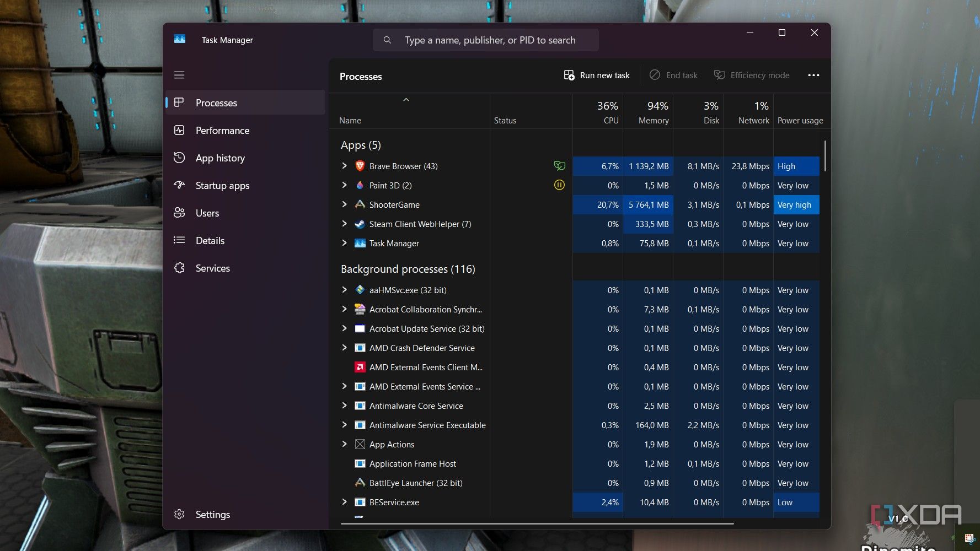This screenshot has height=551, width=980.
Task: Click the Very high power usage cell
Action: [x=796, y=204]
